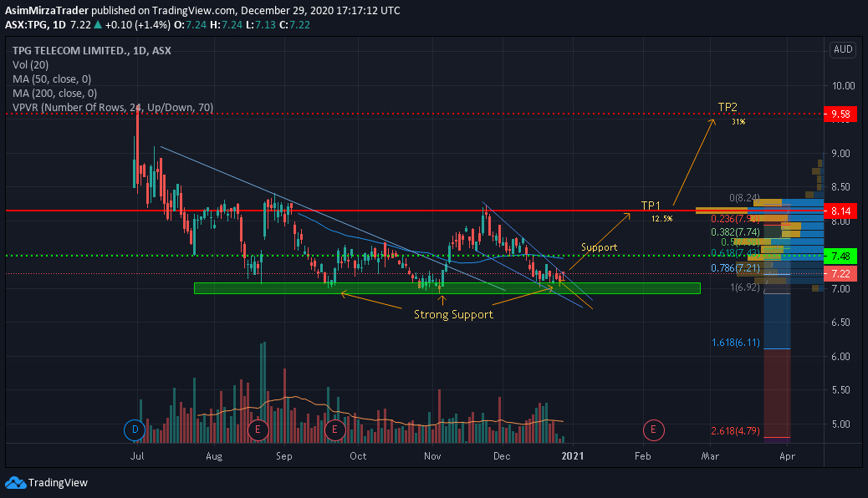Click the AUD currency button
Screen dimensions: 868x498
click(843, 49)
